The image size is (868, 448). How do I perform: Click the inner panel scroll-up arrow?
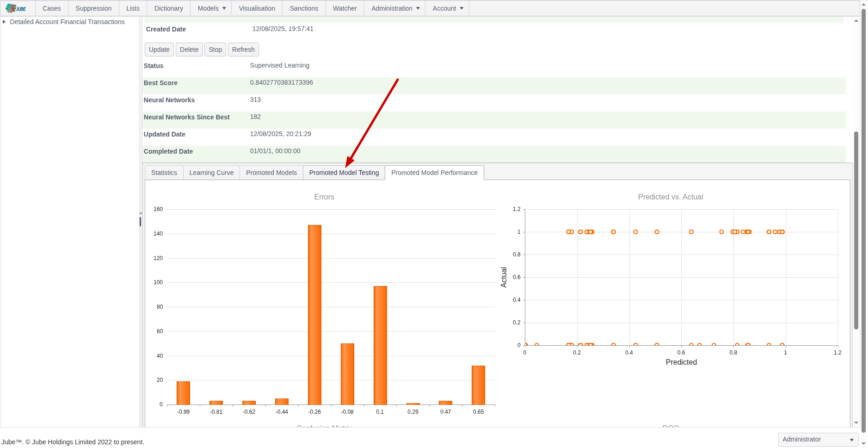(x=856, y=21)
